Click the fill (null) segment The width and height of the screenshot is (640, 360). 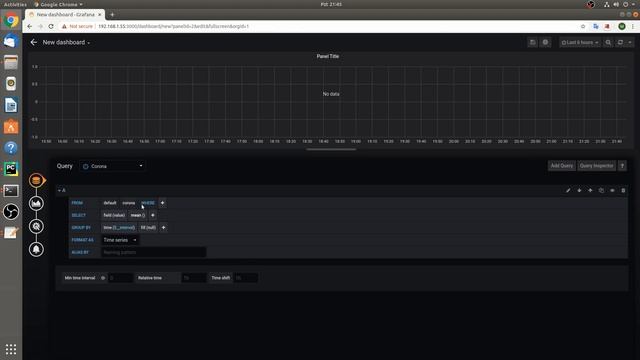point(148,227)
